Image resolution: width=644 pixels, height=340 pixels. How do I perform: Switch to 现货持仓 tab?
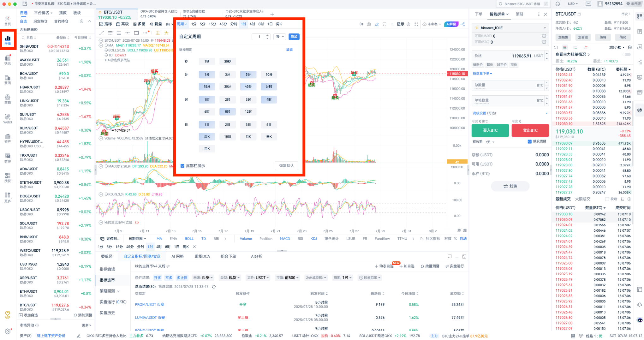[40, 21]
